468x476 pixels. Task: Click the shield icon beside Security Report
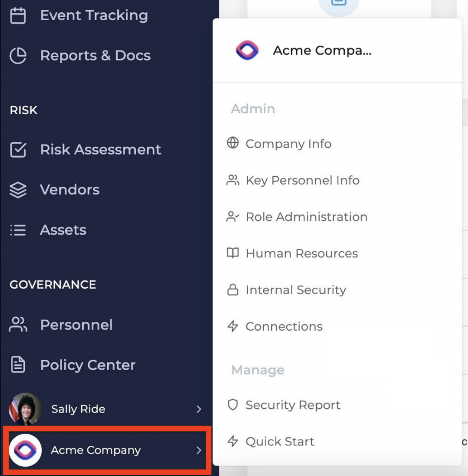click(x=233, y=405)
